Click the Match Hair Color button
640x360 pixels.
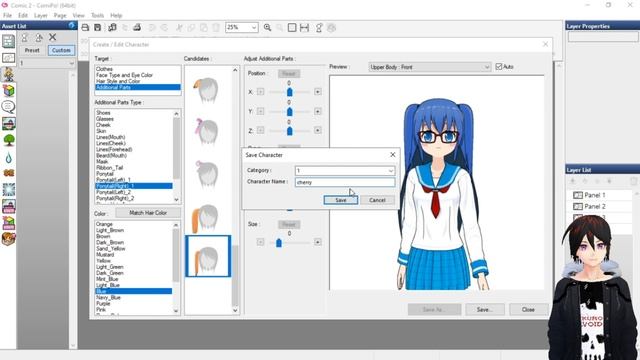pyautogui.click(x=148, y=213)
